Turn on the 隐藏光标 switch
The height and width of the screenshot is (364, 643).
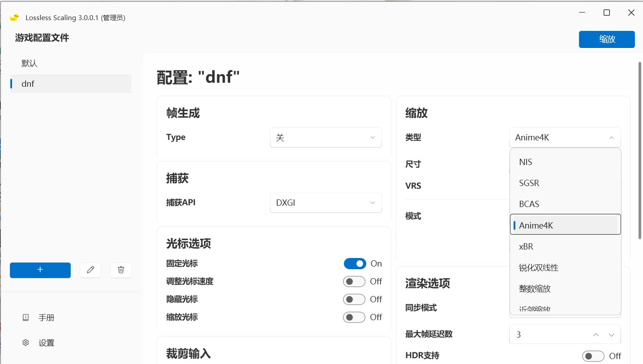pyautogui.click(x=354, y=299)
